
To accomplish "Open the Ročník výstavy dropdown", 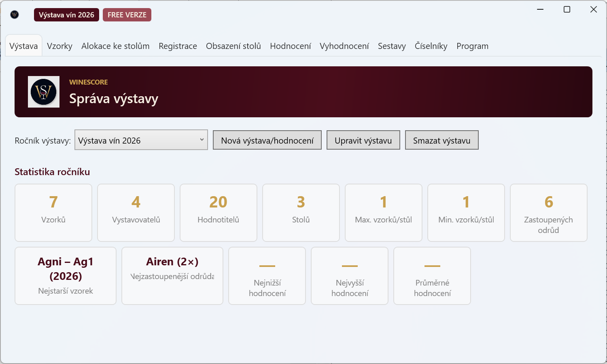I will [141, 140].
